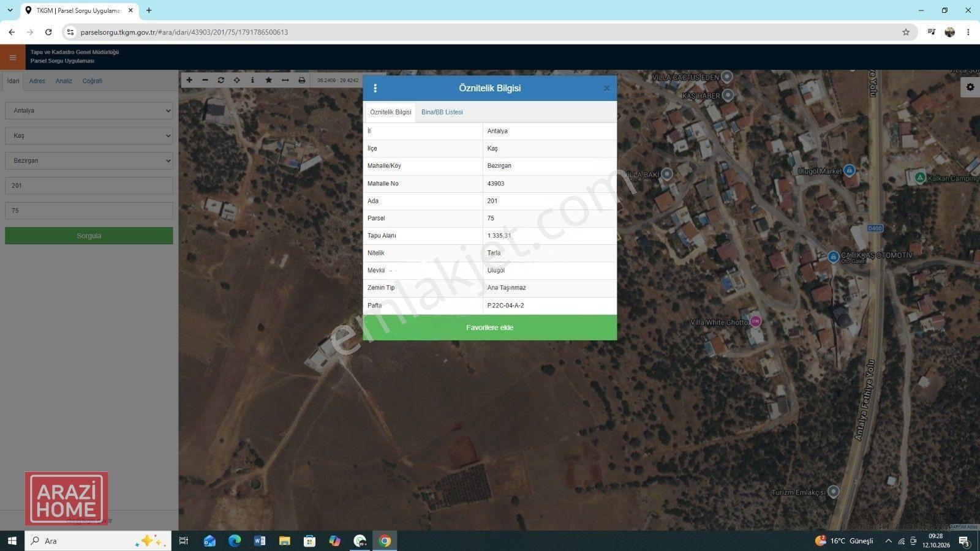Select the info (i) map tool
This screenshot has height=551, width=980.
(252, 80)
